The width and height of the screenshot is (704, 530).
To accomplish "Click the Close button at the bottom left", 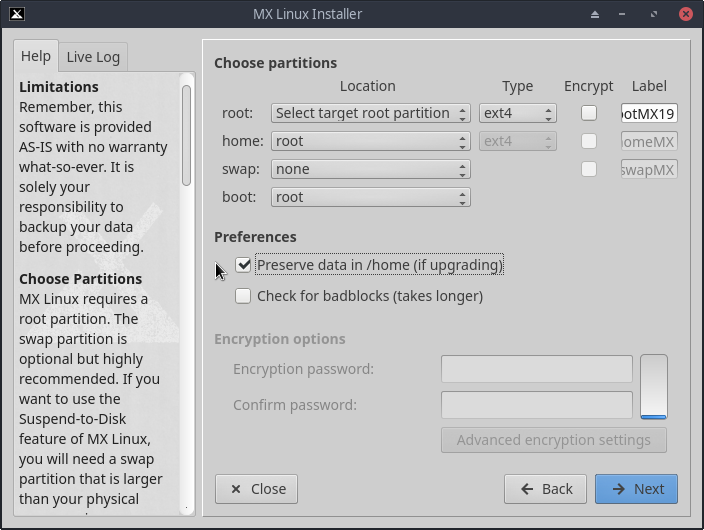I will [257, 489].
